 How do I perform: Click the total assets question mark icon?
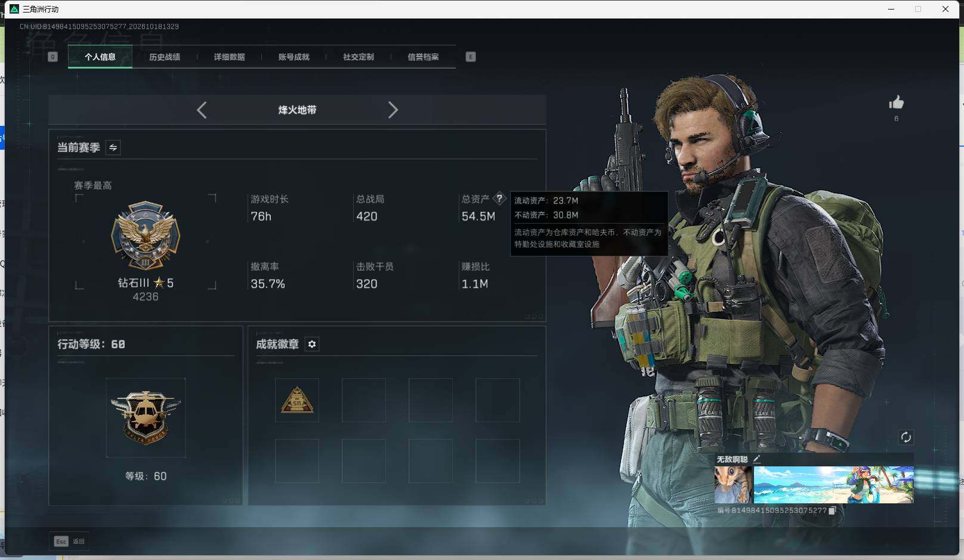coord(499,199)
